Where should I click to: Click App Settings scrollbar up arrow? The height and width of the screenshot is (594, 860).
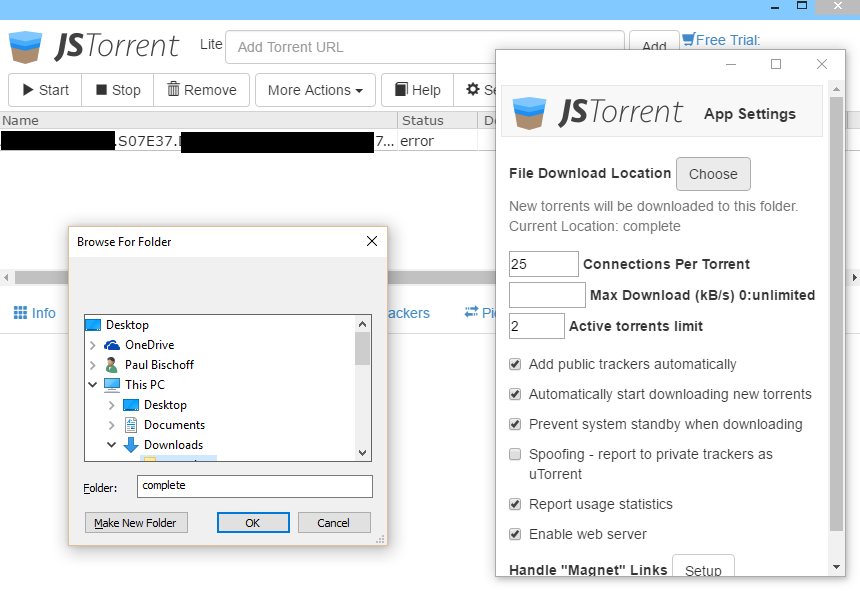coord(836,89)
